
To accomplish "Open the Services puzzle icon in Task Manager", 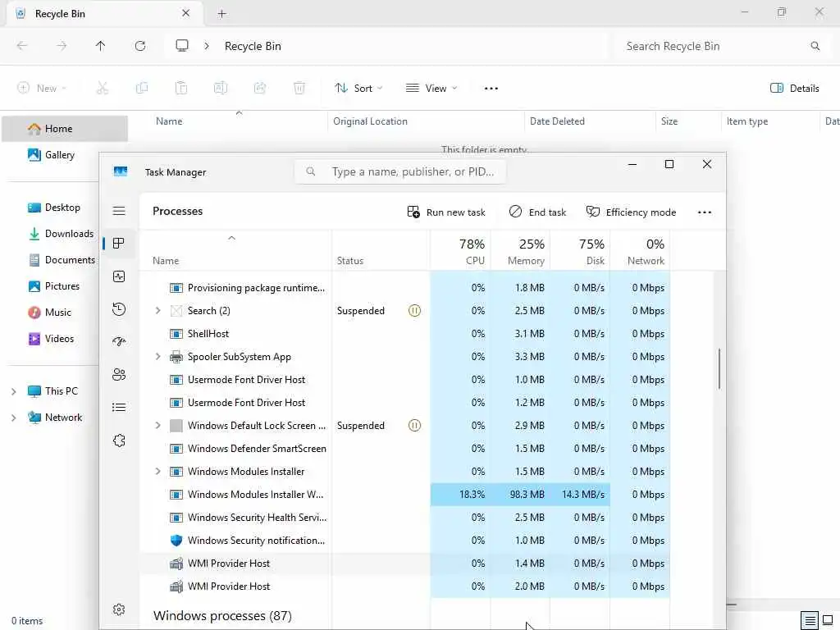I will coord(119,441).
